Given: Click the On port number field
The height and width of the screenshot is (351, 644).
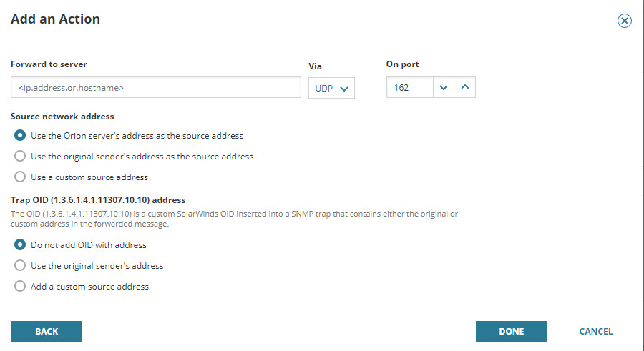Looking at the screenshot, I should click(x=409, y=88).
